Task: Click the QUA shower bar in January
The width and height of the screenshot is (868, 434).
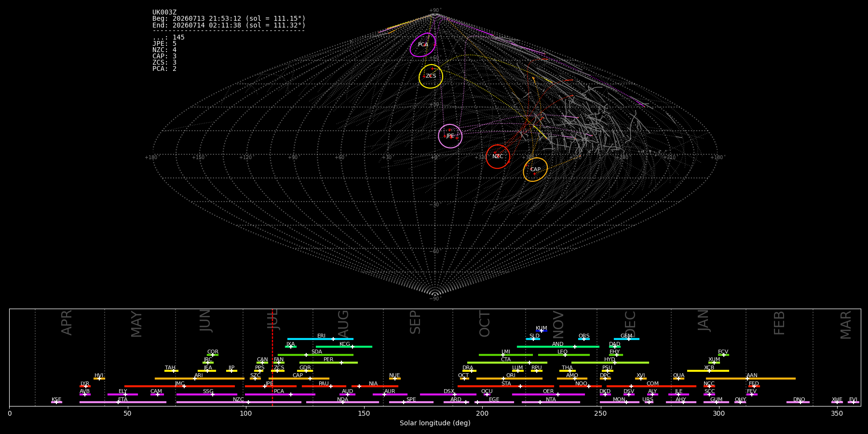Action: (x=678, y=379)
